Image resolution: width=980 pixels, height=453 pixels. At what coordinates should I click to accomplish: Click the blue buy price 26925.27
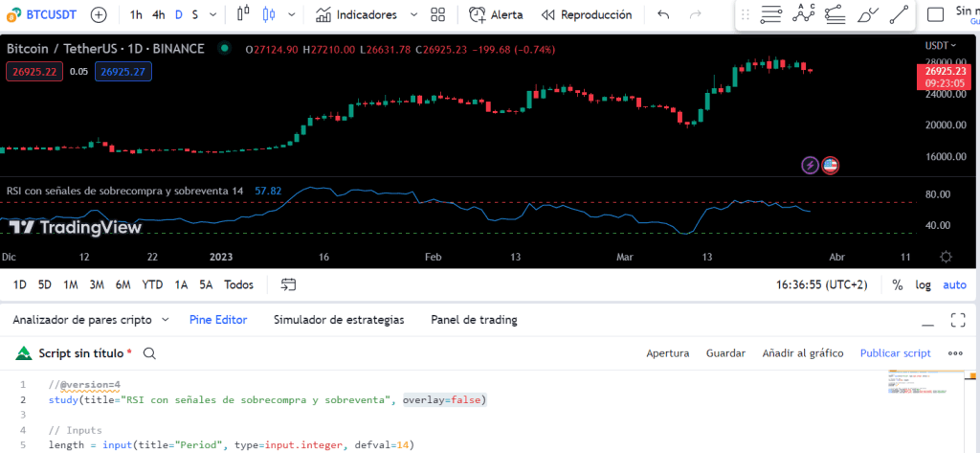click(123, 72)
